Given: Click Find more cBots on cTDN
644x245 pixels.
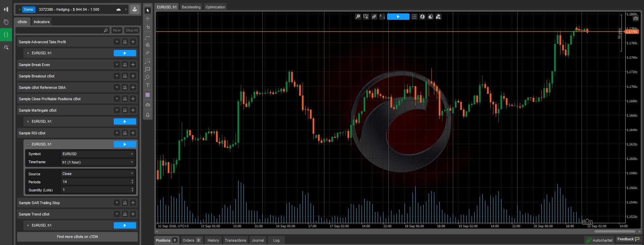Looking at the screenshot, I should (x=77, y=237).
